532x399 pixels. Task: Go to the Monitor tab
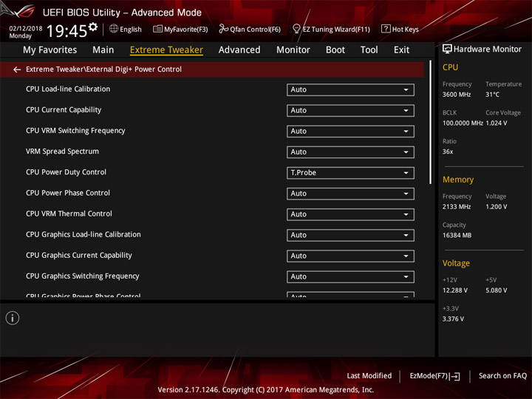point(293,50)
